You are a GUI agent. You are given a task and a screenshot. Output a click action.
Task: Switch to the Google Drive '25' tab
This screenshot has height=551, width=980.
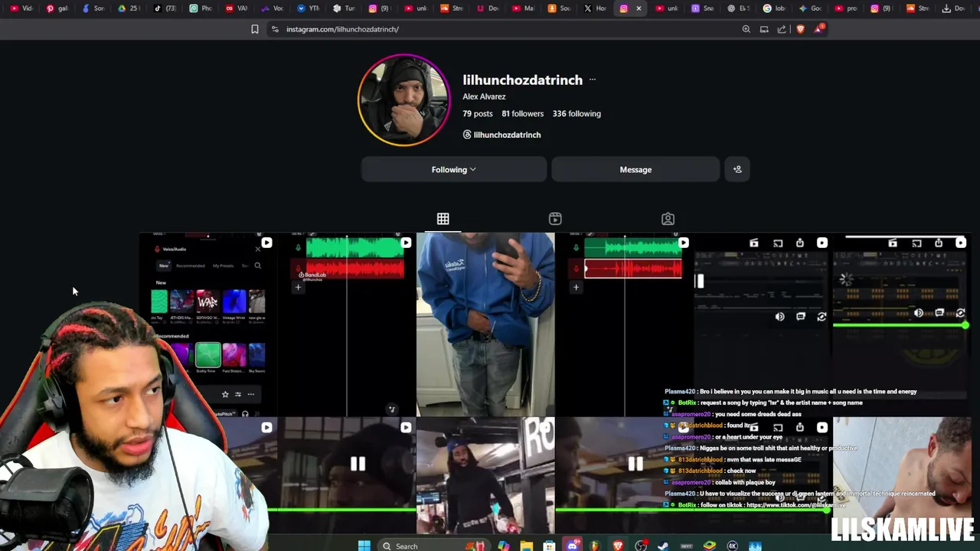click(129, 8)
